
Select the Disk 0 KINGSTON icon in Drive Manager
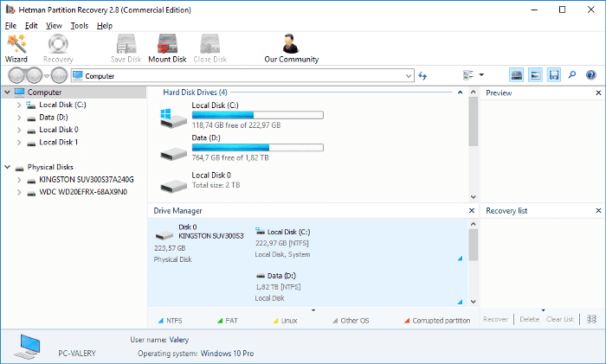click(164, 234)
